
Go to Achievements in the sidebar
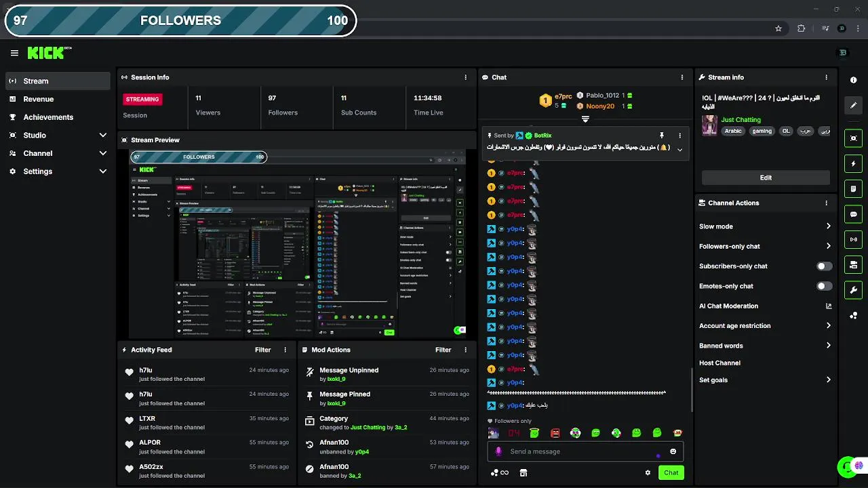[58, 117]
